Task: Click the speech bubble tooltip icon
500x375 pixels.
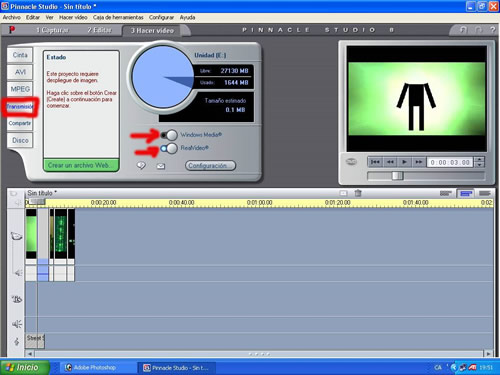Action: [141, 165]
